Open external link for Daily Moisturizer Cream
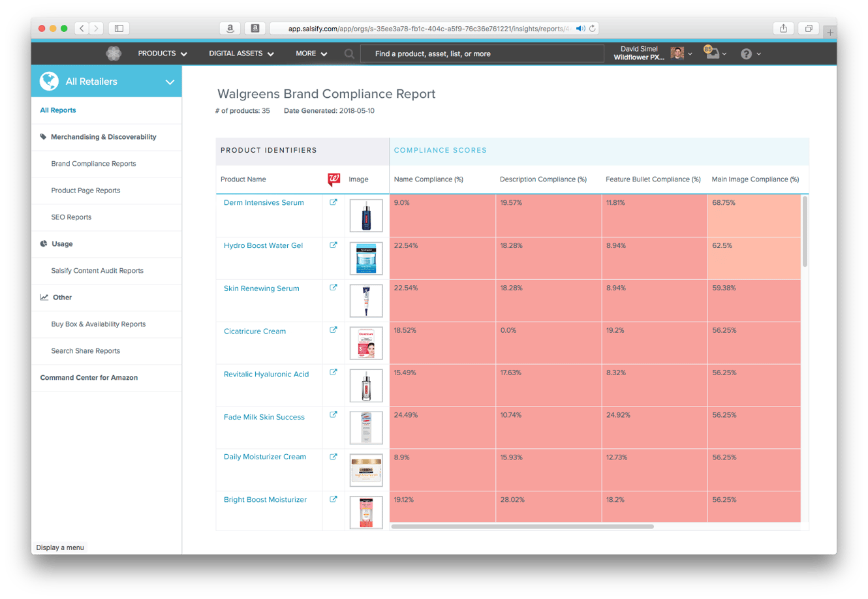Viewport: 868px width, 599px height. [333, 457]
